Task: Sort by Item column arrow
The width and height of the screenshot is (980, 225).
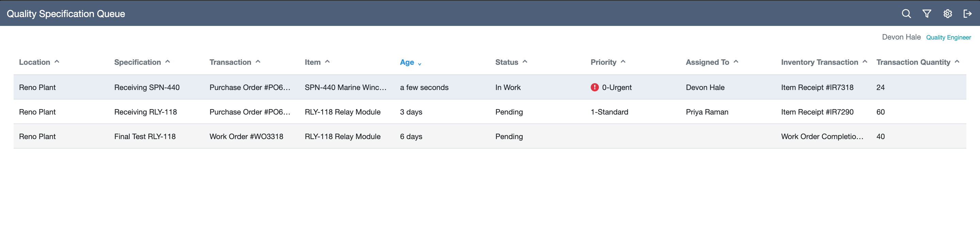Action: (x=328, y=61)
